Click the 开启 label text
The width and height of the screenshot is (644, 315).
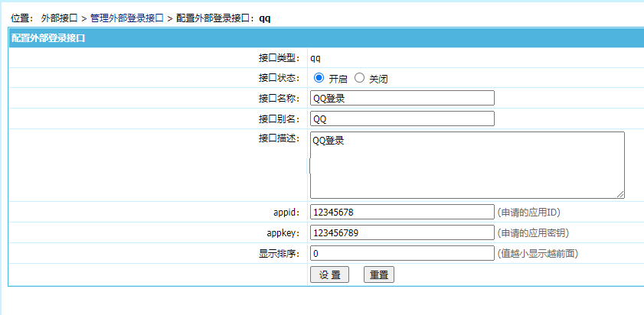click(338, 79)
